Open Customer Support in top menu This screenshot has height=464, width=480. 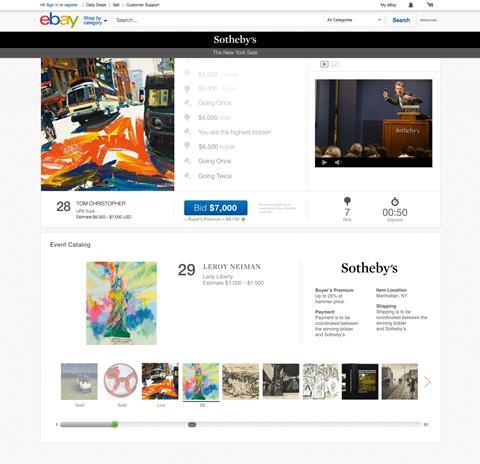click(143, 5)
